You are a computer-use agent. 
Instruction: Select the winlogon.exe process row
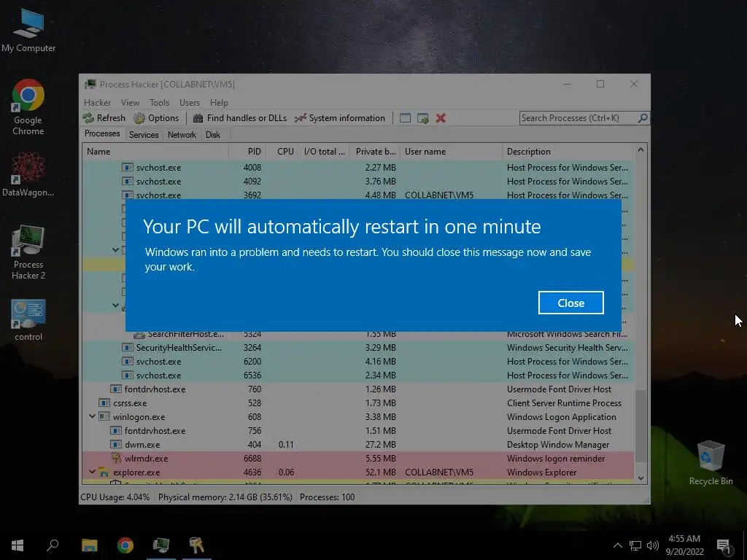point(358,416)
